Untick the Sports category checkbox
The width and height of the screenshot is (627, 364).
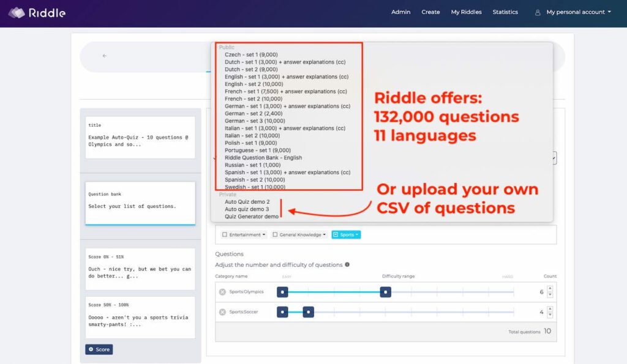pos(336,234)
